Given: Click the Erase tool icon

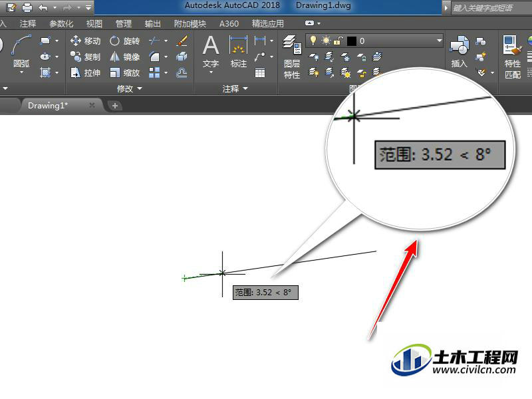Looking at the screenshot, I should point(182,41).
